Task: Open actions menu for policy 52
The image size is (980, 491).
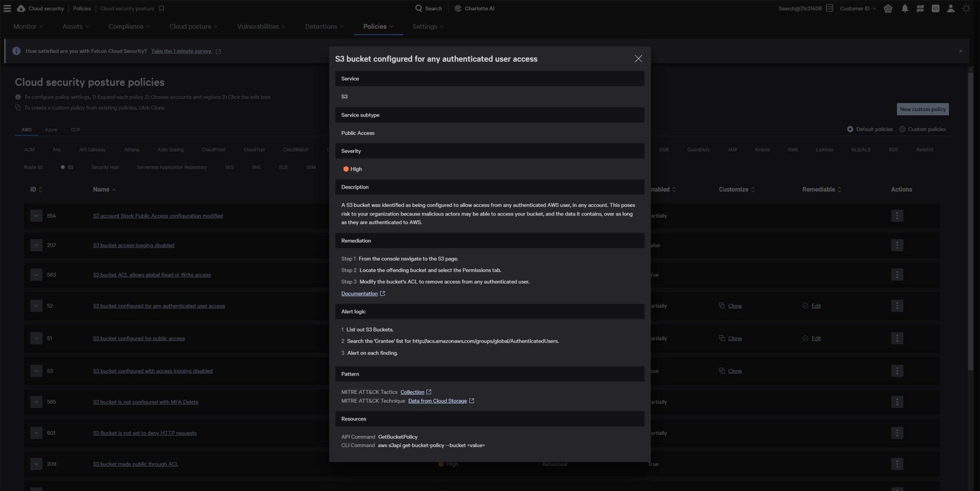Action: [x=897, y=306]
